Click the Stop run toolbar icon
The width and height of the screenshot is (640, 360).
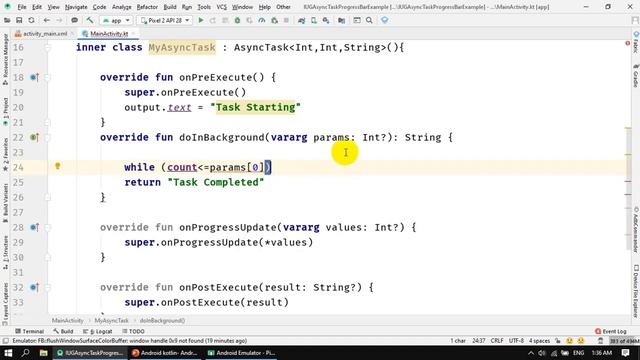[286, 20]
